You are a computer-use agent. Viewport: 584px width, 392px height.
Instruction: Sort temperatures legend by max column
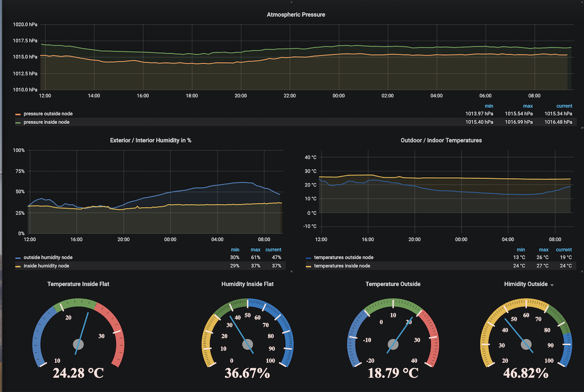coord(544,250)
